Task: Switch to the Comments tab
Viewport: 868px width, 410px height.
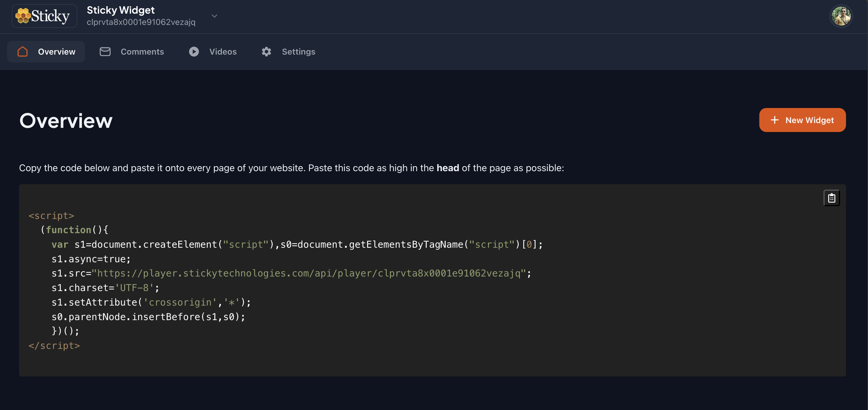Action: pos(142,52)
